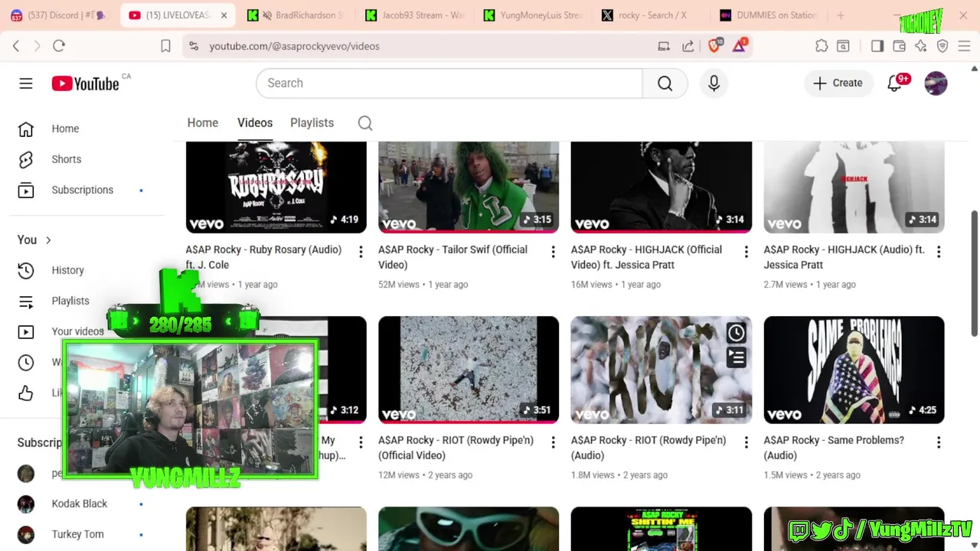Viewport: 980px width, 551px height.
Task: Select the channel Home tab
Action: (x=203, y=123)
